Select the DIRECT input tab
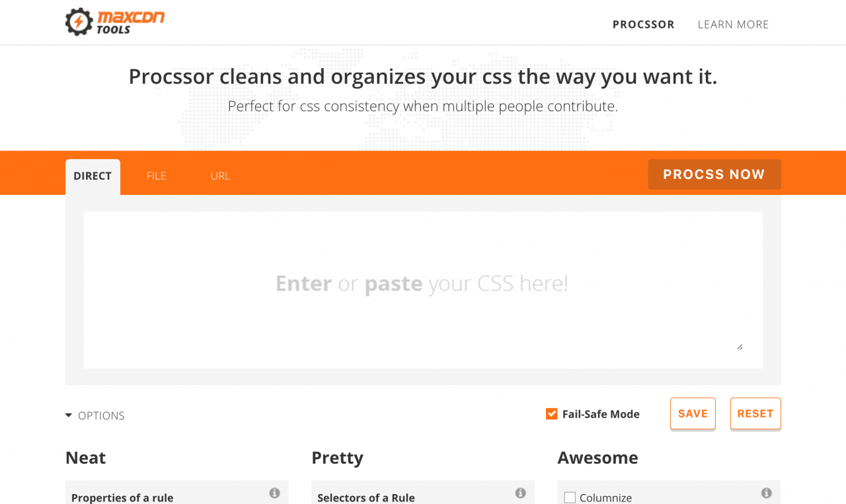This screenshot has height=504, width=846. point(93,176)
